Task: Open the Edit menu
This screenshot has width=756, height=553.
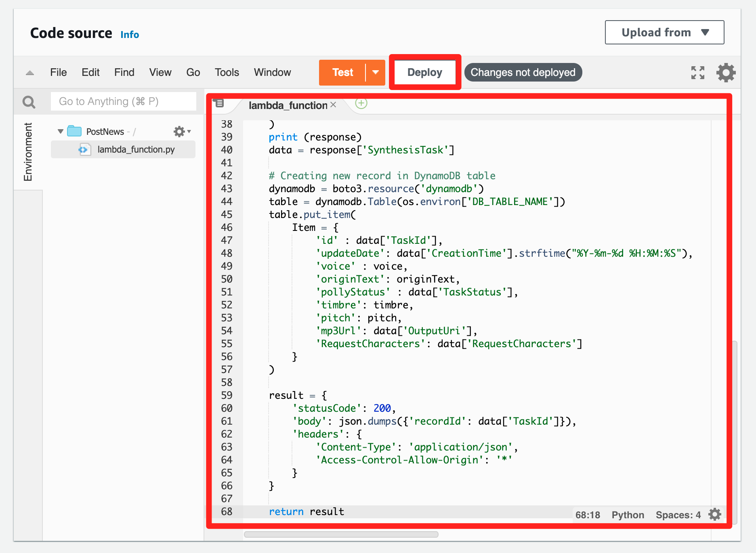Action: (90, 72)
